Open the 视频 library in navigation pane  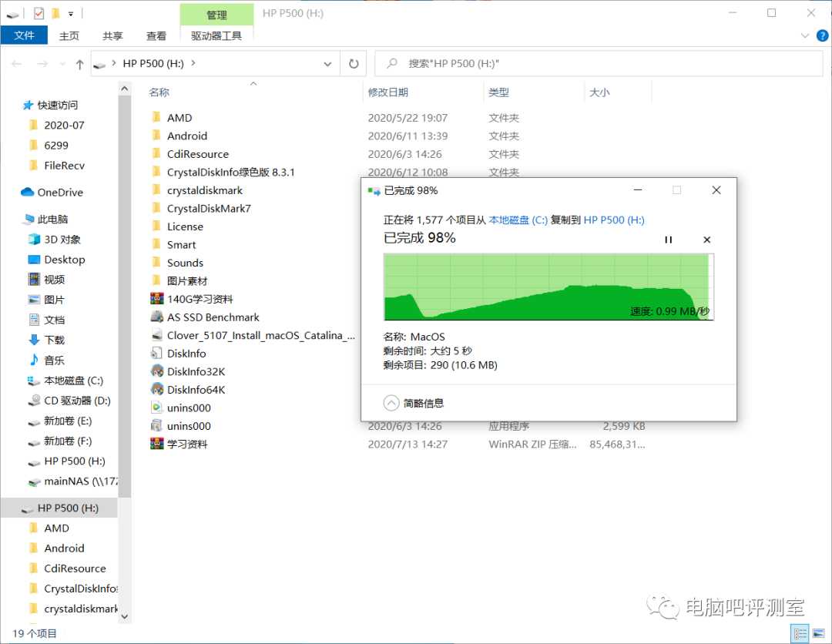(x=54, y=280)
